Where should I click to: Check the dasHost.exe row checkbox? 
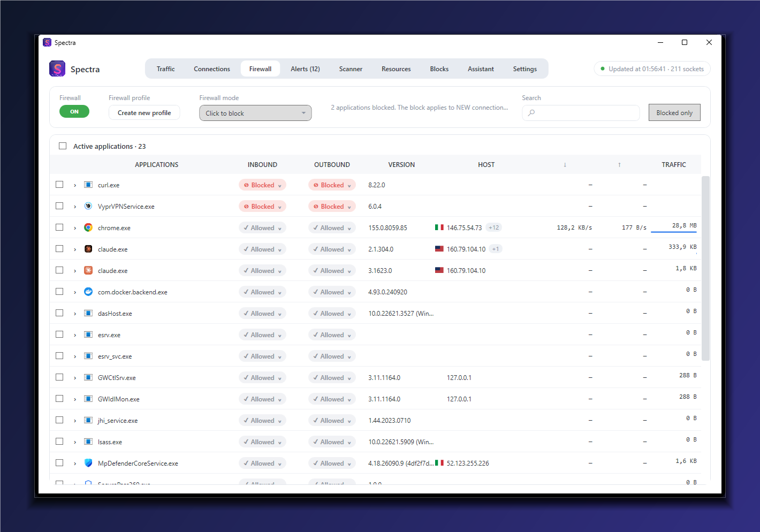tap(59, 313)
